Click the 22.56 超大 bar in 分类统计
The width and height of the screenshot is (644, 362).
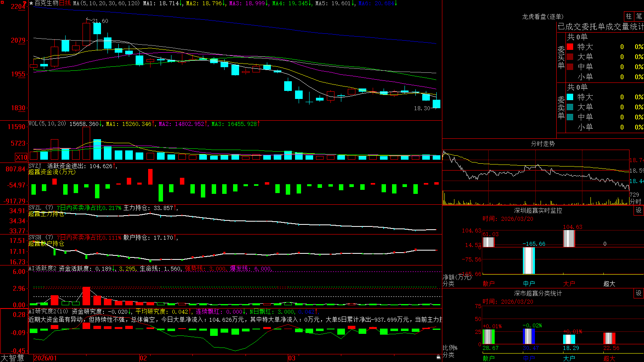609,339
